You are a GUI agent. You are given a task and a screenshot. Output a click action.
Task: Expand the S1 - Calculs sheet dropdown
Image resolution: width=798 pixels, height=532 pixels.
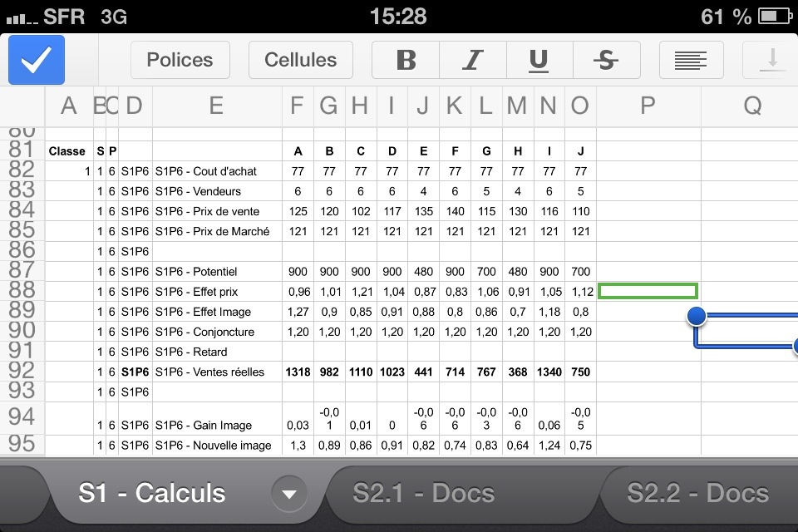click(x=288, y=494)
